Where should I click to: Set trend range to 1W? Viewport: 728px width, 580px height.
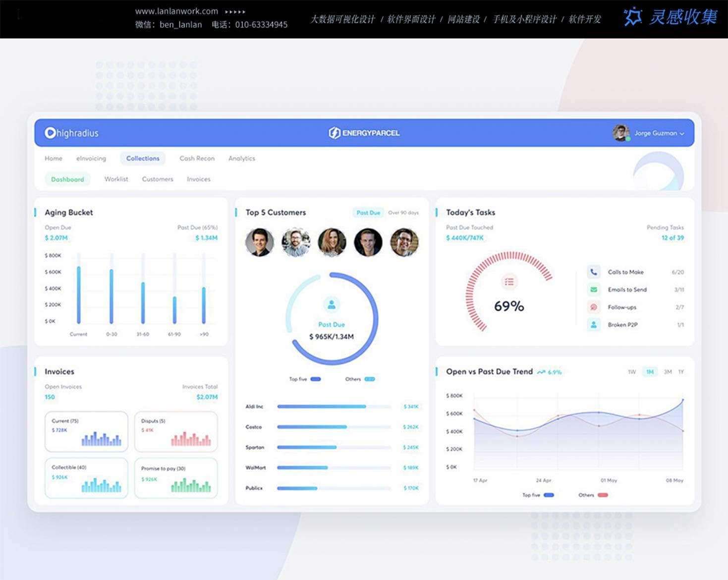click(632, 372)
